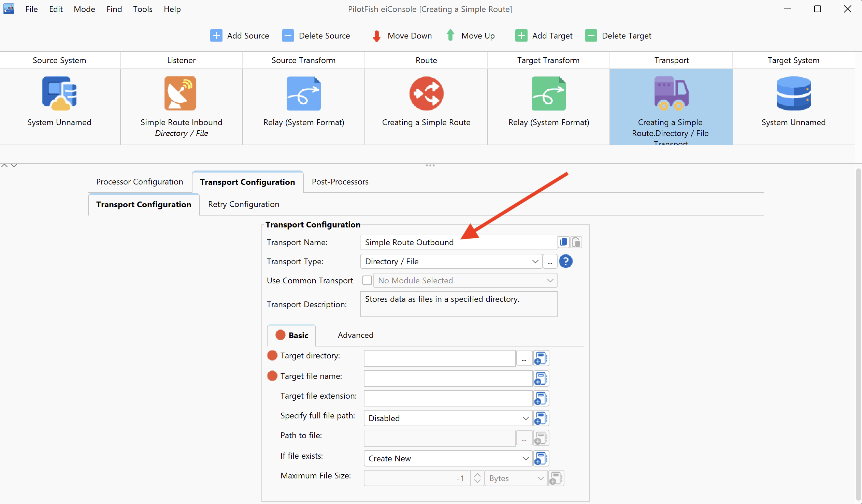Click the Move Down red arrow
The height and width of the screenshot is (504, 862).
377,35
